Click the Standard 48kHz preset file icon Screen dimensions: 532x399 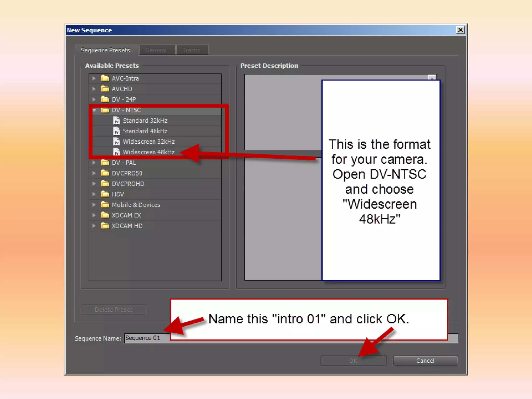(x=117, y=131)
